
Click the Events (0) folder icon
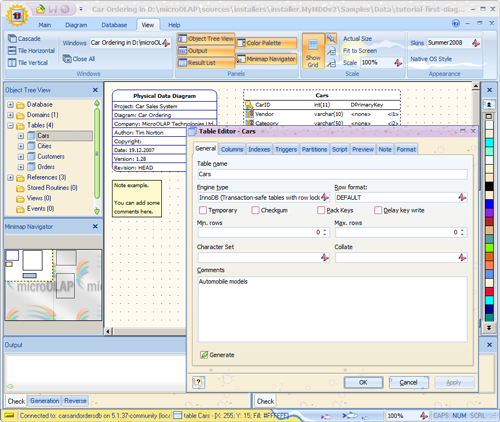pyautogui.click(x=20, y=209)
